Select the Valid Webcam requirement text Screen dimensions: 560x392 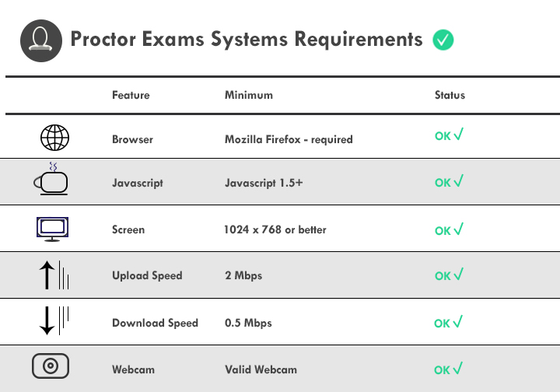click(x=261, y=369)
